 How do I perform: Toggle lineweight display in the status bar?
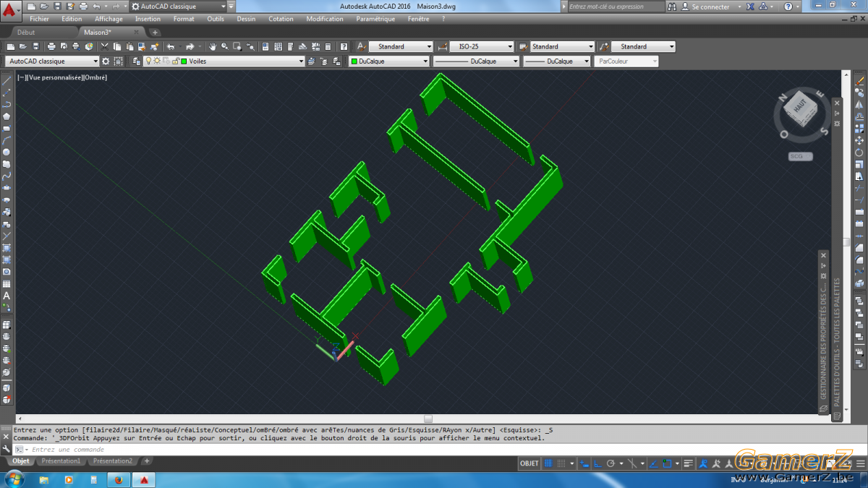point(688,463)
